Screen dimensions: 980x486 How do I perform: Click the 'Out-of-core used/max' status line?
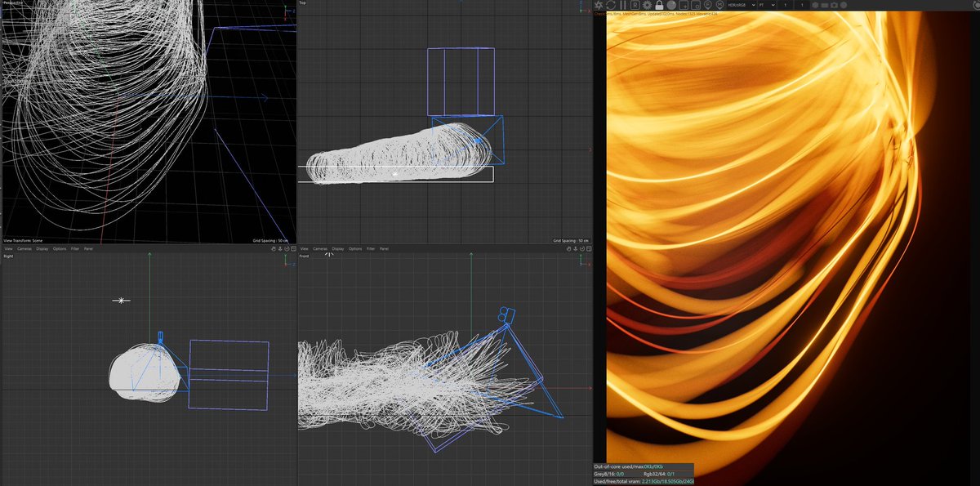[x=627, y=466]
